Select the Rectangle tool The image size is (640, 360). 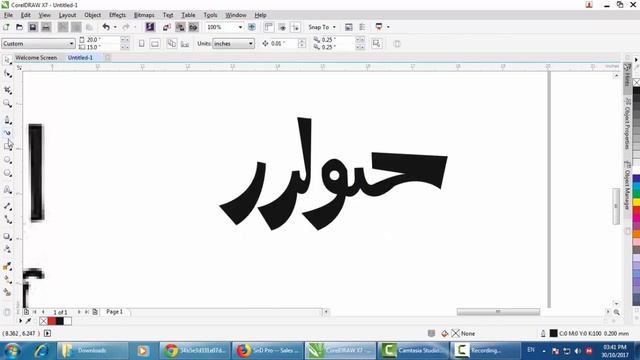point(7,146)
